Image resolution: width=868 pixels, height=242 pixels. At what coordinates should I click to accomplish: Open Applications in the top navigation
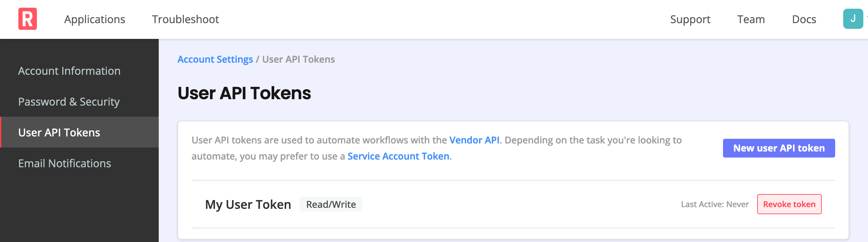95,19
